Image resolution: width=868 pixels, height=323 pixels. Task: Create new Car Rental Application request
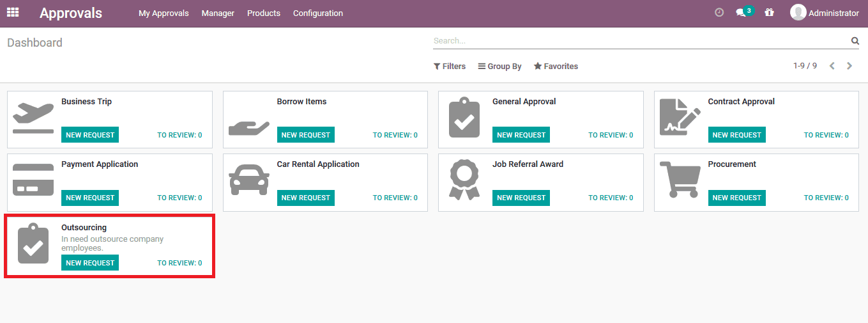(306, 198)
